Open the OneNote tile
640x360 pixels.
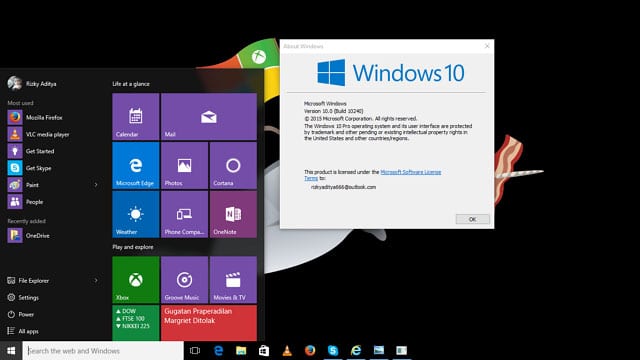(233, 214)
